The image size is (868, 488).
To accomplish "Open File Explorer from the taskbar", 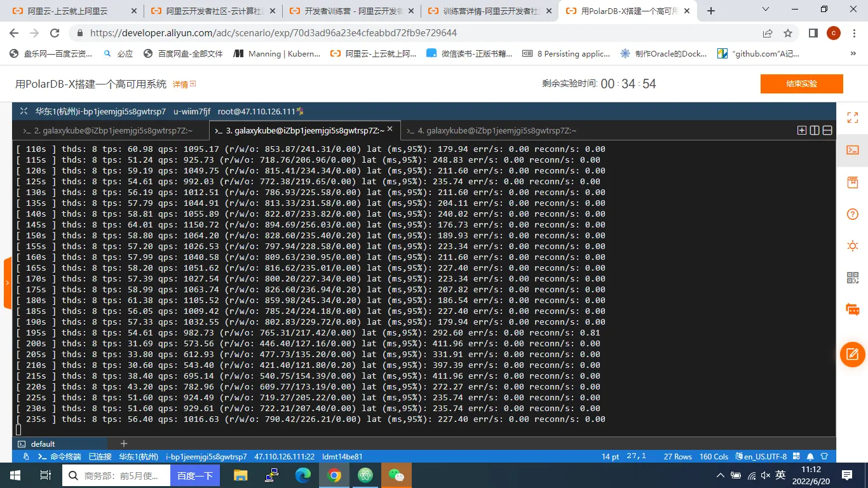I will [x=240, y=475].
